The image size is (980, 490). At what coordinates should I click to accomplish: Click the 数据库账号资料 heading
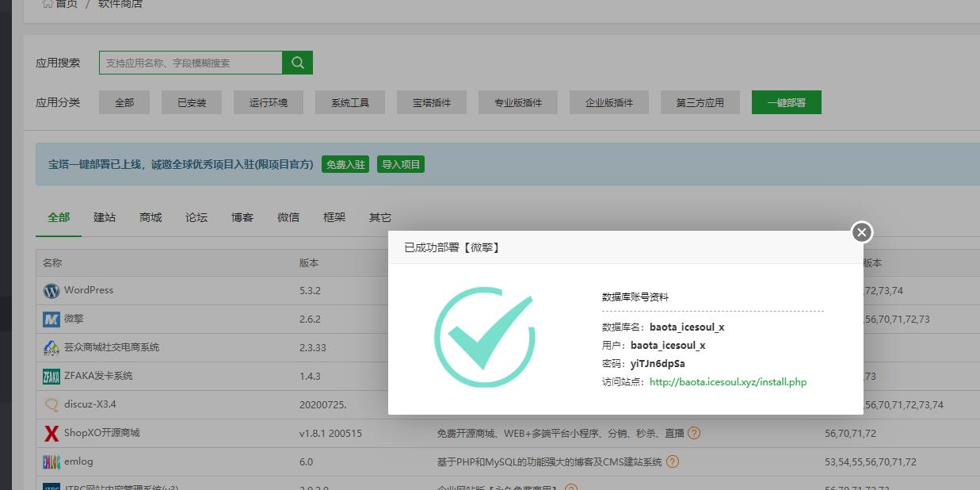[635, 297]
